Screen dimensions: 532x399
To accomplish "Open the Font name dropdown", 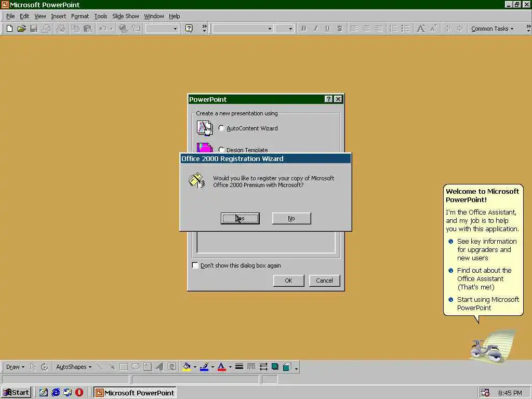I will (270, 29).
